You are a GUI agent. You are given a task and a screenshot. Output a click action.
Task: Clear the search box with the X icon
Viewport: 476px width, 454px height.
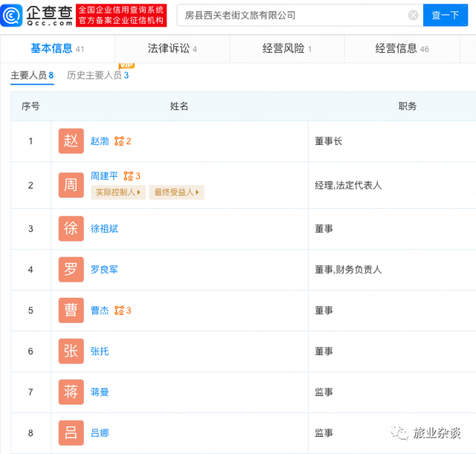[x=414, y=15]
